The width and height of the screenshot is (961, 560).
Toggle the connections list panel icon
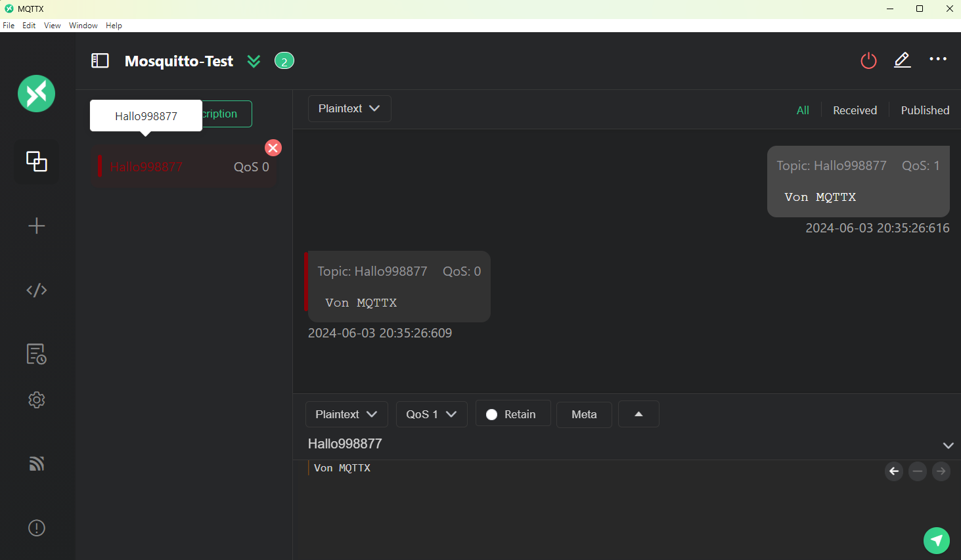point(100,61)
